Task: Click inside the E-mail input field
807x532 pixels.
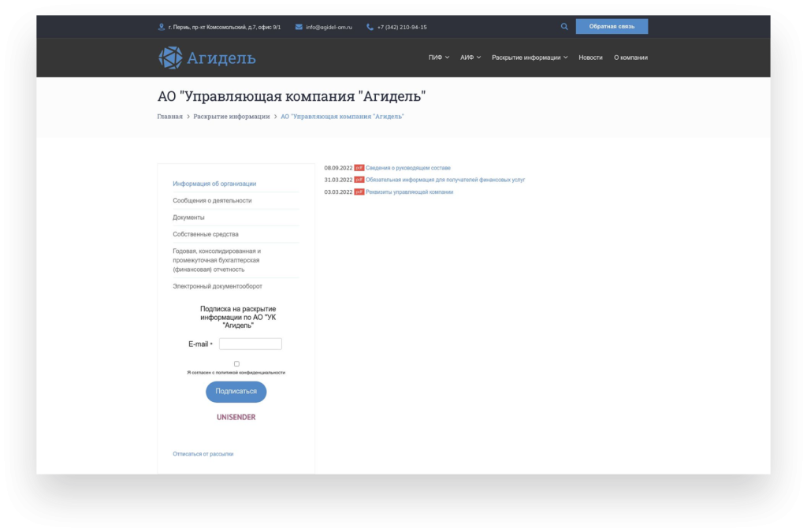Action: 250,343
